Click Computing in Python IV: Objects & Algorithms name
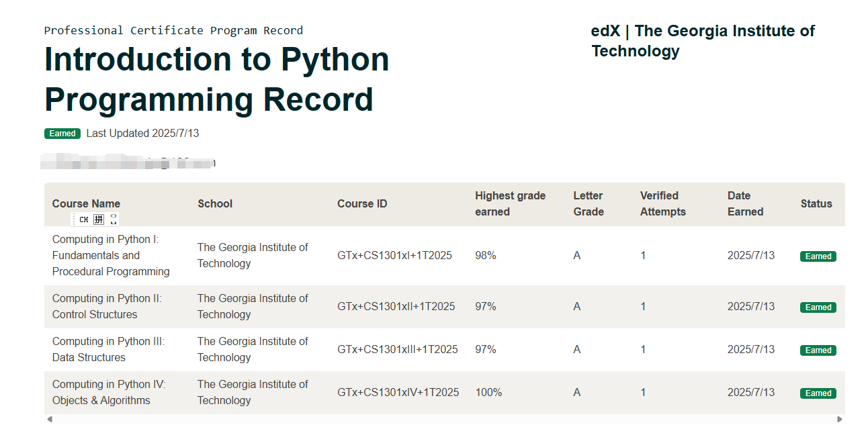 pyautogui.click(x=109, y=392)
